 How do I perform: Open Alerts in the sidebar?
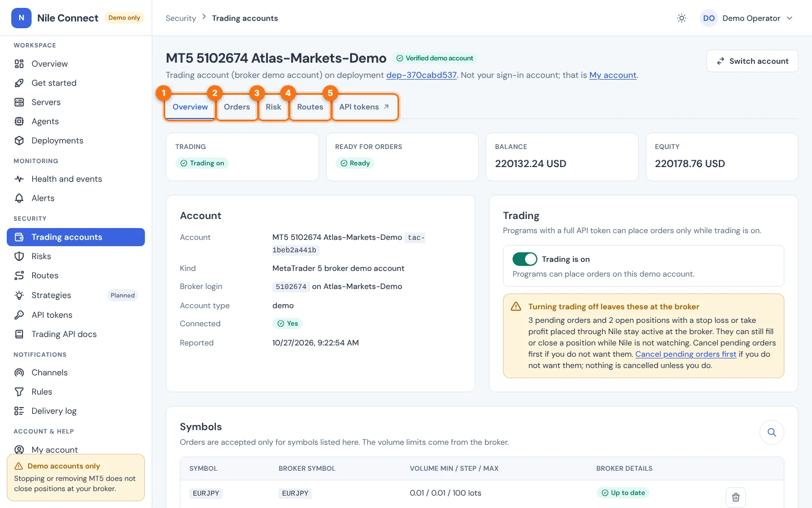pyautogui.click(x=76, y=198)
